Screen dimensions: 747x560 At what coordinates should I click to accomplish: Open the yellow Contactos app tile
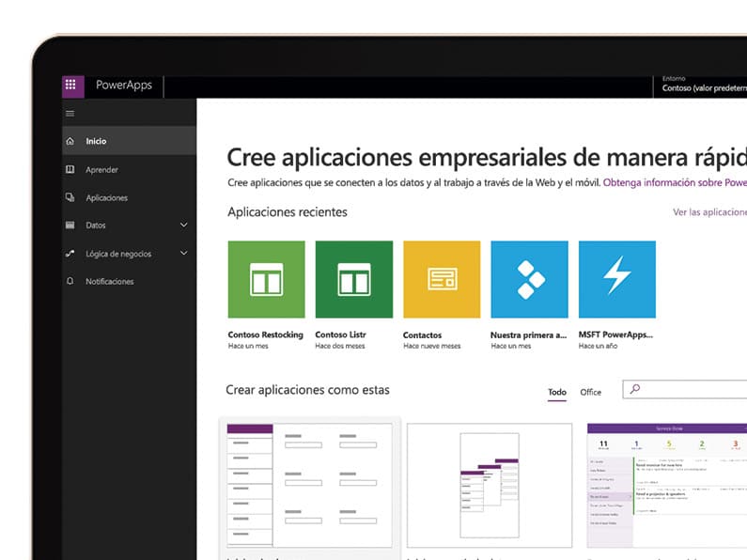coord(442,279)
